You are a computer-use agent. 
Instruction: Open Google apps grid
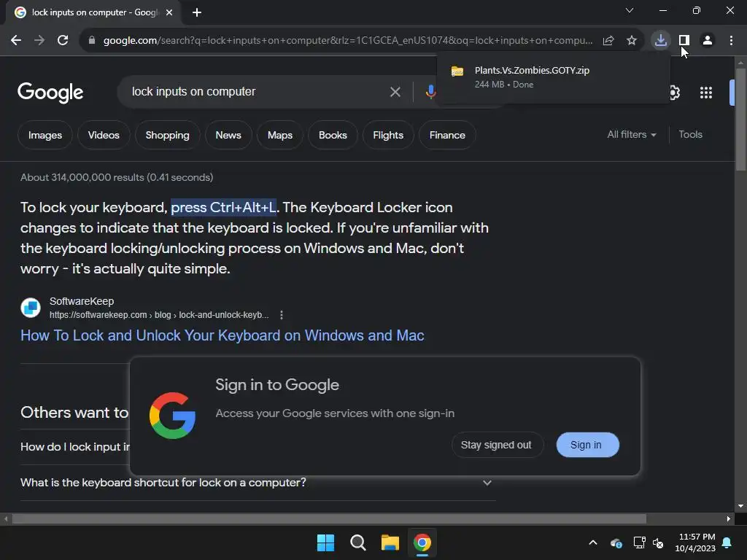[706, 93]
